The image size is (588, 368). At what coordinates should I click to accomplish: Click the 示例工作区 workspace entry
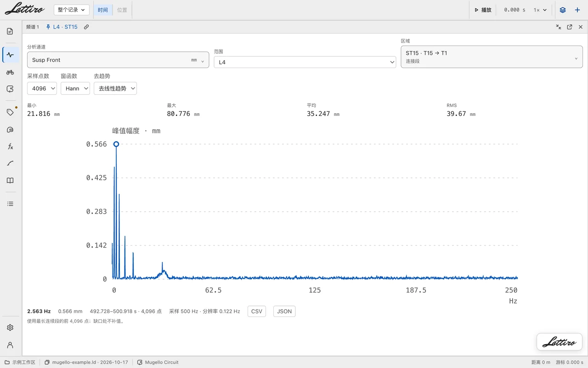coord(20,362)
